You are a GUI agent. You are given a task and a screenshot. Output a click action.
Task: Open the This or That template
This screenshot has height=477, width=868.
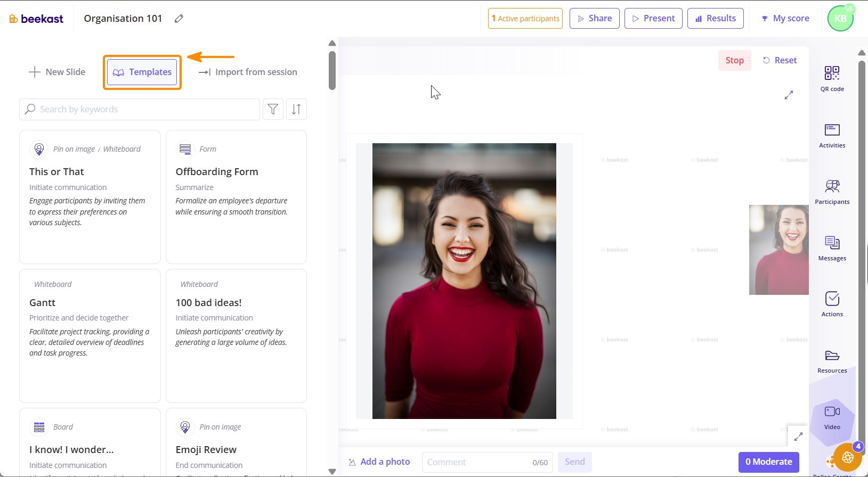(90, 197)
